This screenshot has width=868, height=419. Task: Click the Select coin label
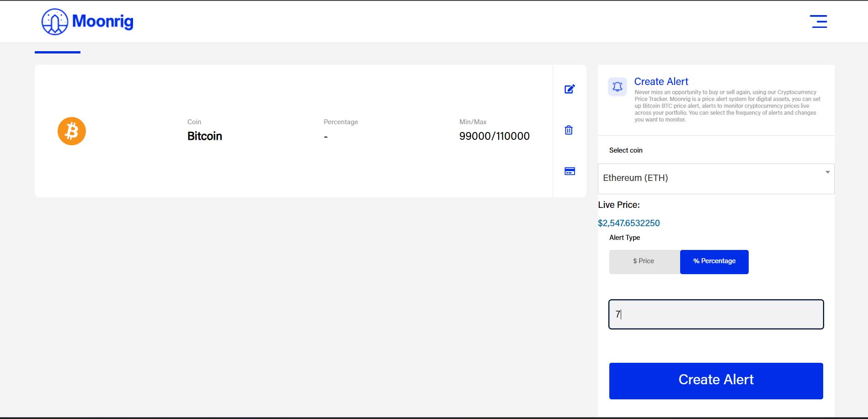[x=626, y=150]
